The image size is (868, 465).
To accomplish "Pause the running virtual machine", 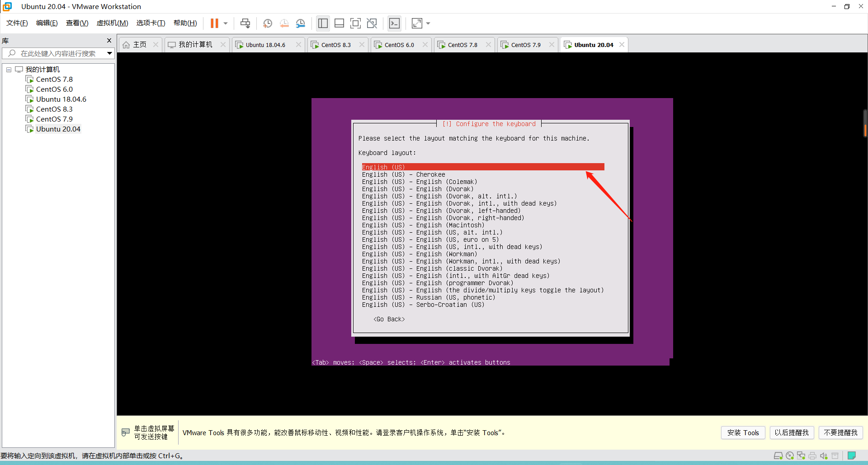I will tap(214, 23).
